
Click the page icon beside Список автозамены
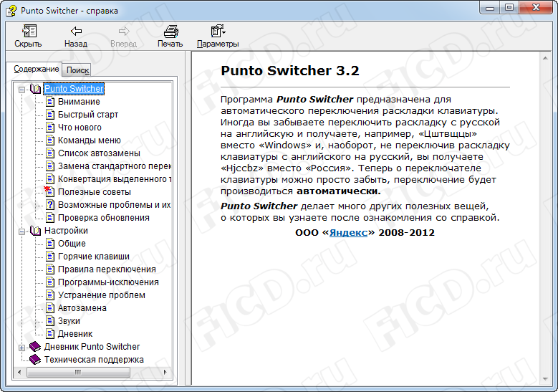(50, 153)
